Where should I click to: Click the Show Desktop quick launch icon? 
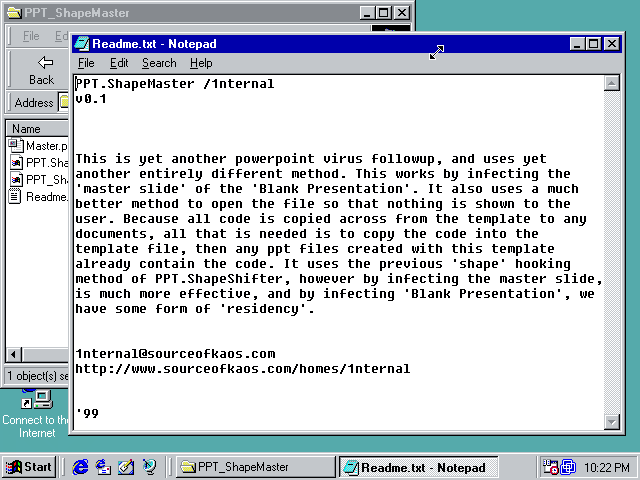(126, 467)
